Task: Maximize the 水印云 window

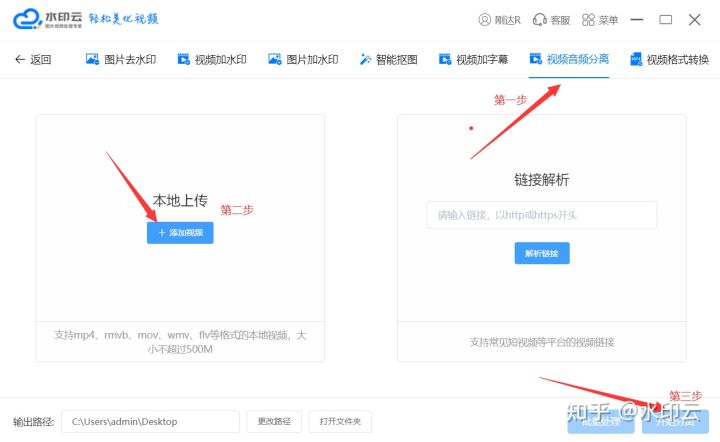Action: pos(666,20)
